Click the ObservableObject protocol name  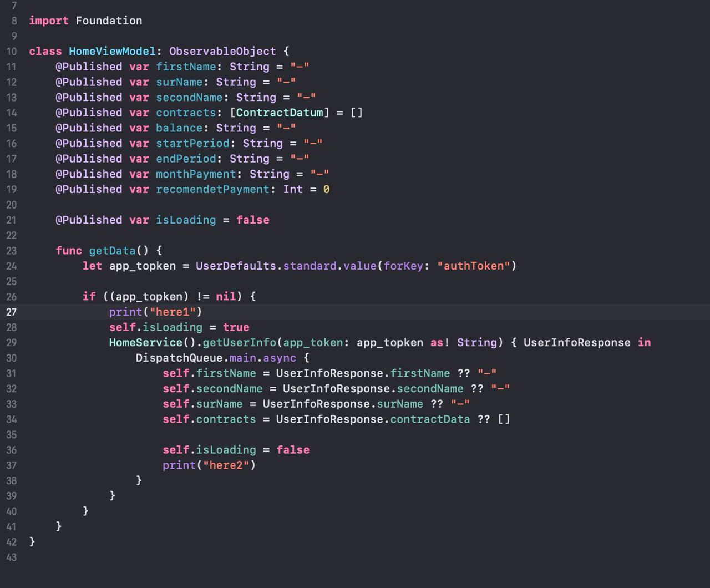click(222, 51)
